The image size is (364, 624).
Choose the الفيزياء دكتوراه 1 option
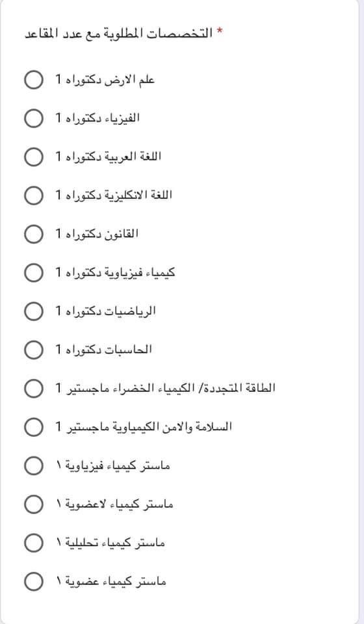[33, 118]
